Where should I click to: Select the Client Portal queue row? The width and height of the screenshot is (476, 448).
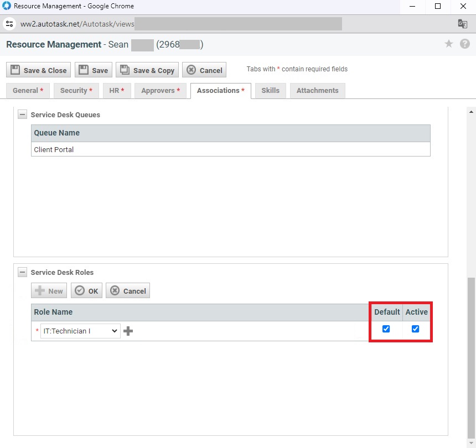[x=230, y=150]
